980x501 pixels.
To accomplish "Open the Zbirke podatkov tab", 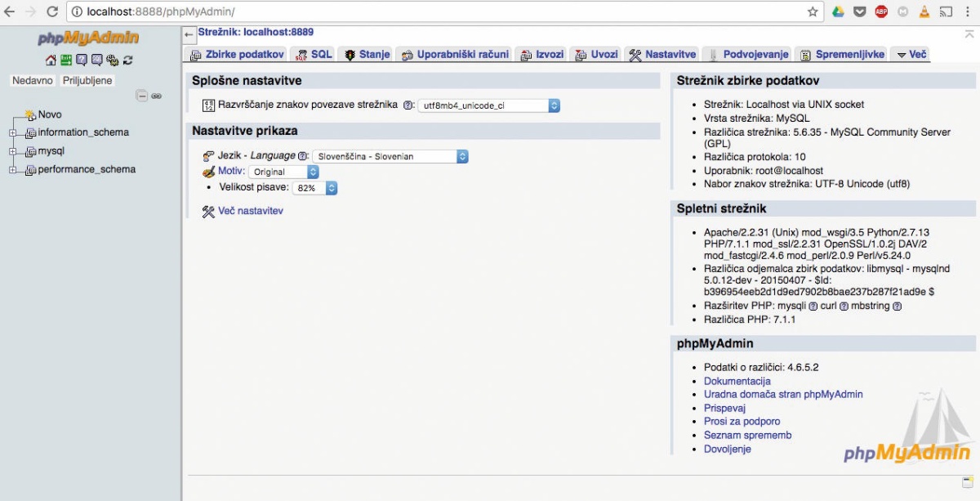I will coord(237,55).
